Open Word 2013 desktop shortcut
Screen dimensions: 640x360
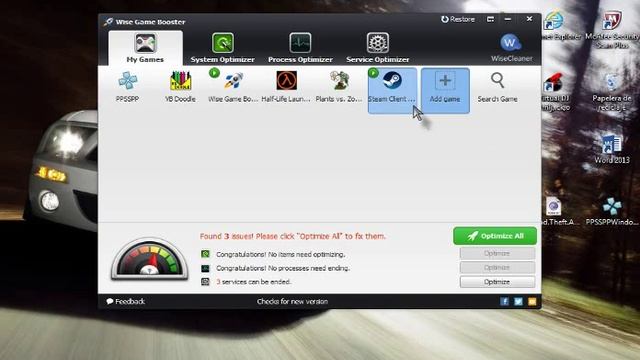coord(612,149)
